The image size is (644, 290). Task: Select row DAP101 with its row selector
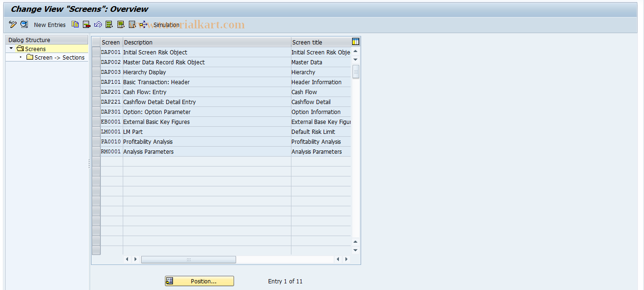(96, 82)
